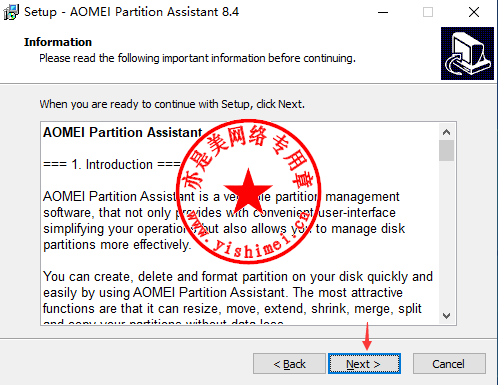Close the setup window with X
Screen dimensions: 498x385
[x=474, y=12]
